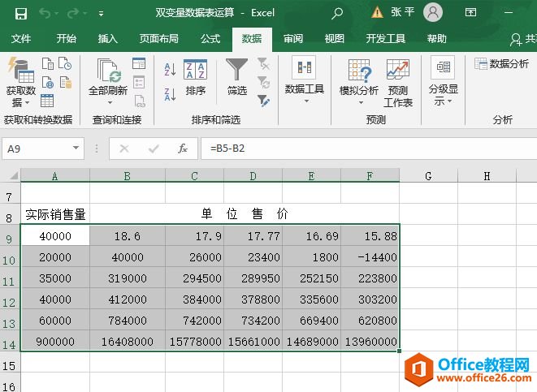Select column B header
Screen dimensions: 537x392
128,176
